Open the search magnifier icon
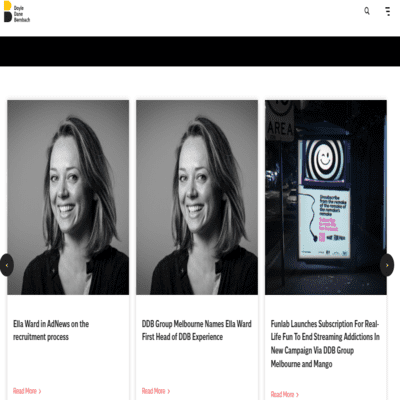Viewport: 400px width, 400px height. [367, 11]
